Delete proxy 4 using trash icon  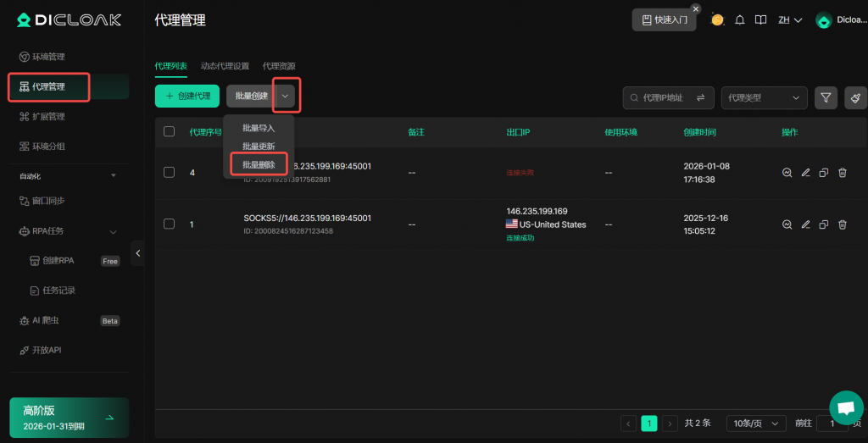842,173
